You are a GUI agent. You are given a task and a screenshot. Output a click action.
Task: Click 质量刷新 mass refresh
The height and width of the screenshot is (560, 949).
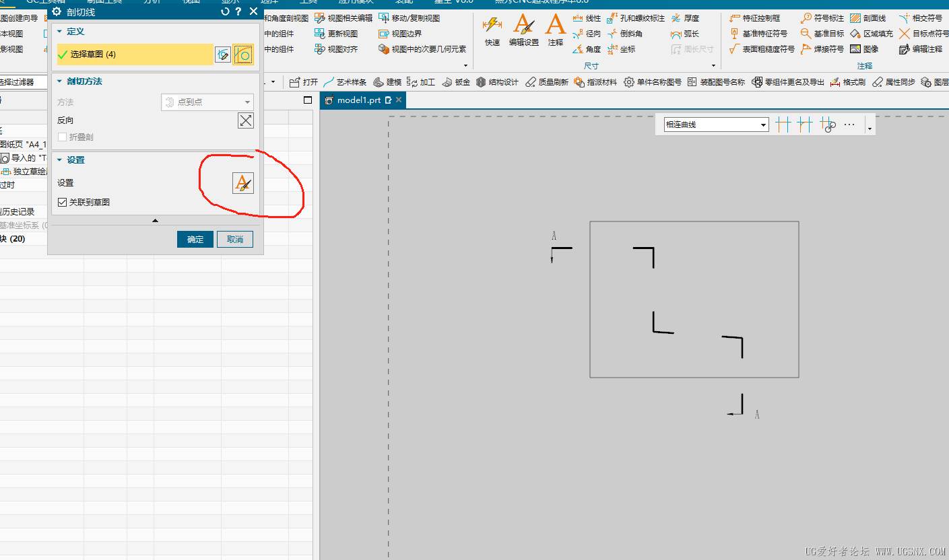click(x=546, y=82)
